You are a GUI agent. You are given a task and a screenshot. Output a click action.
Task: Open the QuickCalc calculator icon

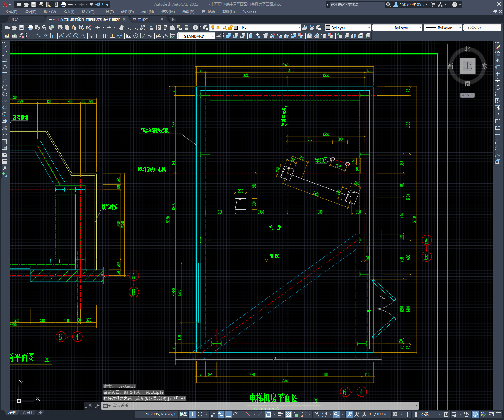point(187,28)
